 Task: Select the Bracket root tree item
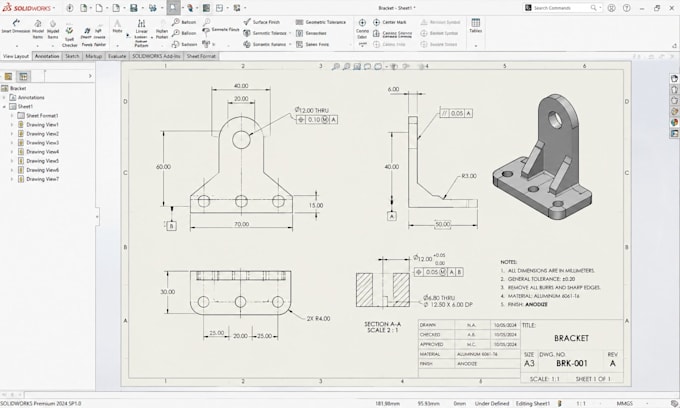(14, 88)
